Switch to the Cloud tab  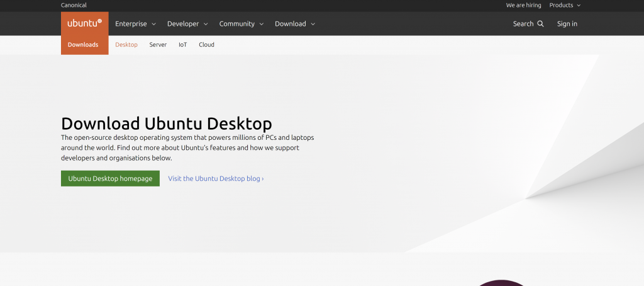point(206,45)
